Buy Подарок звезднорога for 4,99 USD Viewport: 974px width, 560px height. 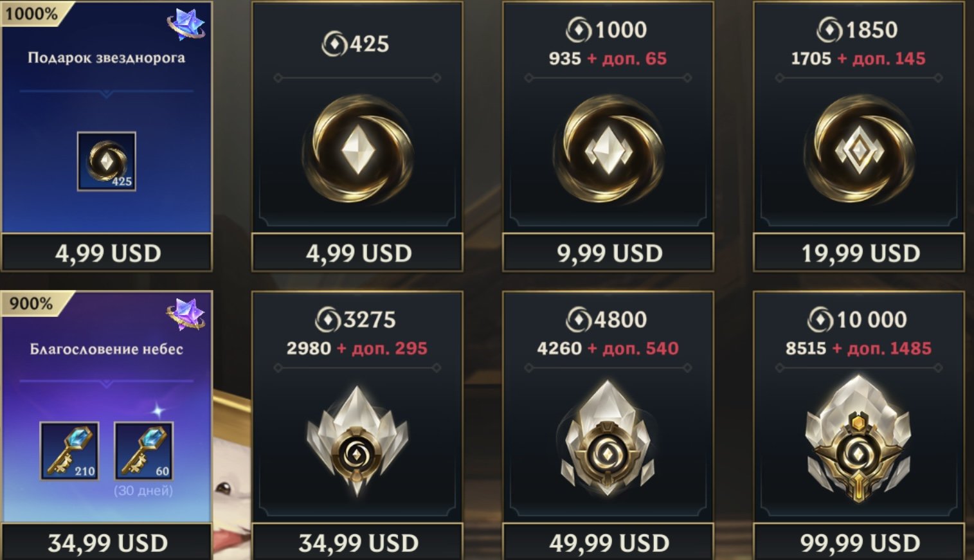tap(107, 253)
